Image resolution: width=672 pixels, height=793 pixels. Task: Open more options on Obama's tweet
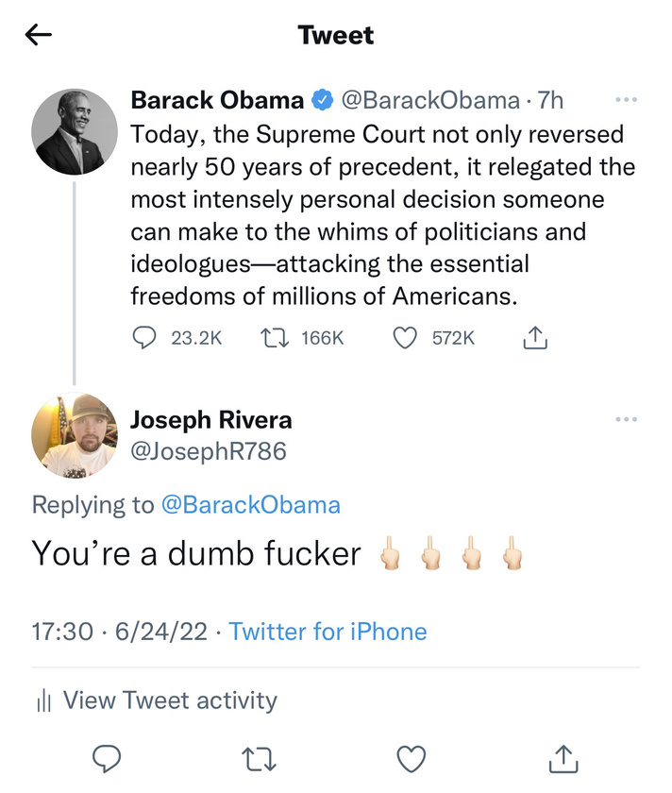(627, 100)
